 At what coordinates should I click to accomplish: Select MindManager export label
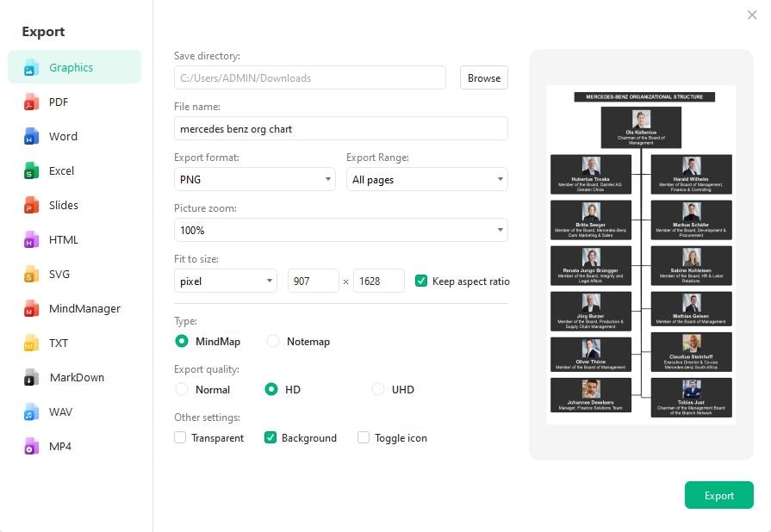point(84,308)
